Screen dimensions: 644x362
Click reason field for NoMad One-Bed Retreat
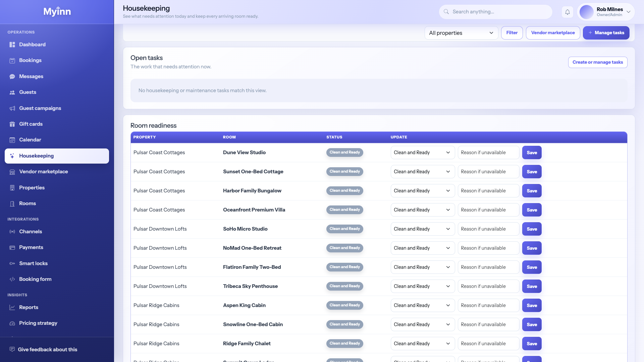pyautogui.click(x=488, y=248)
